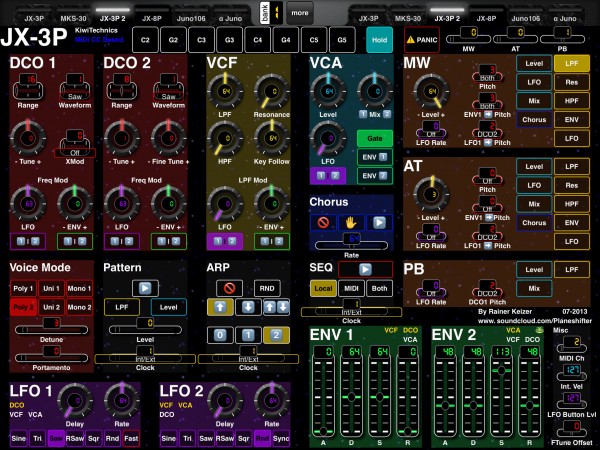Toggle the DCO 1 ENV 1|2 selector

(75, 241)
